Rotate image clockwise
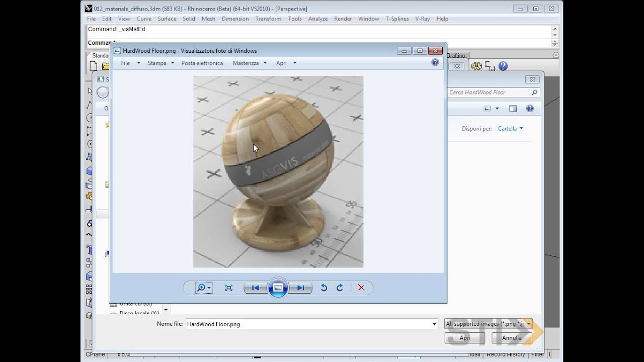Image resolution: width=644 pixels, height=362 pixels. tap(340, 288)
